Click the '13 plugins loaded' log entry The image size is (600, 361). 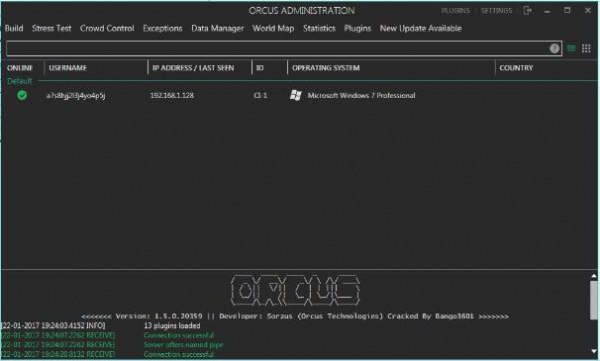point(172,326)
